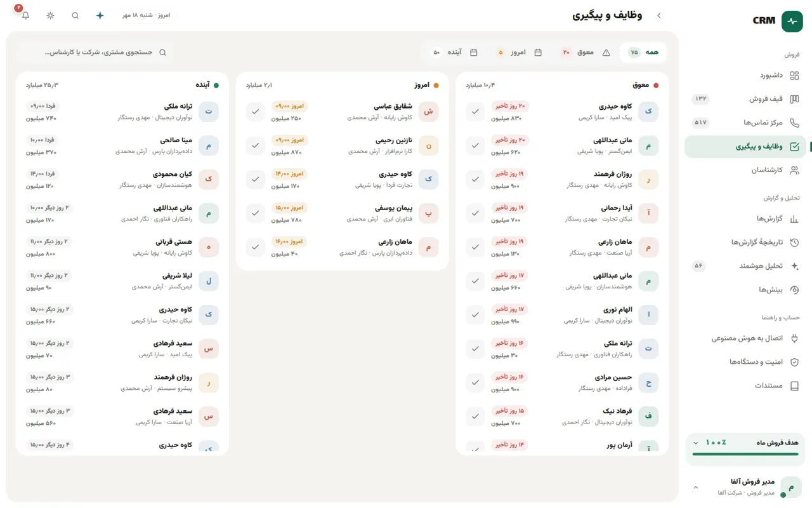Click the ۲۰ روز تأخیر badge of مانی عبداللهی
The width and height of the screenshot is (812, 508).
[x=510, y=140]
